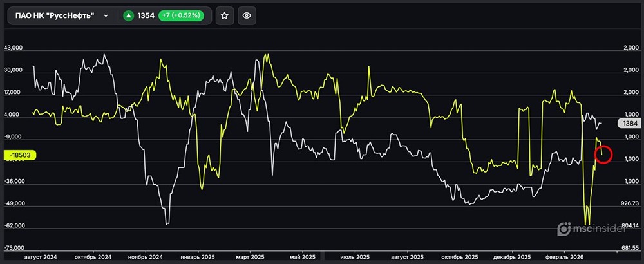Screen dimensions: 644x264
Task: Click the 926.73 right axis label
Action: coord(629,203)
